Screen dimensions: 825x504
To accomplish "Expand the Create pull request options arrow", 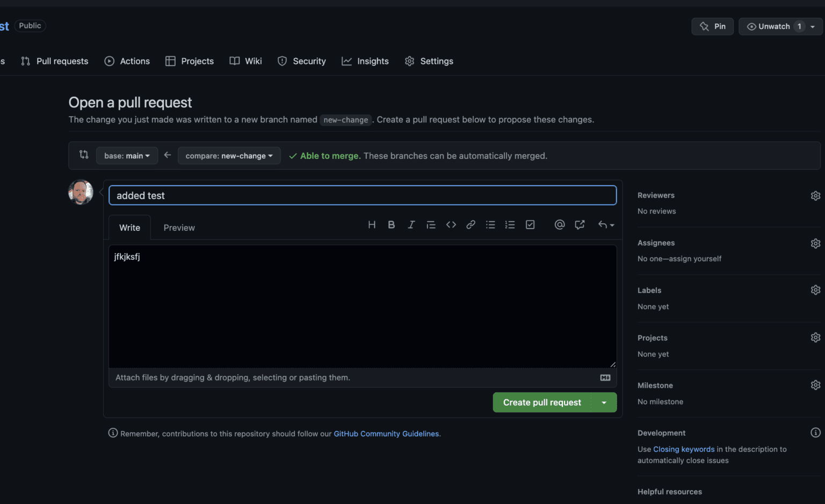I will (604, 402).
